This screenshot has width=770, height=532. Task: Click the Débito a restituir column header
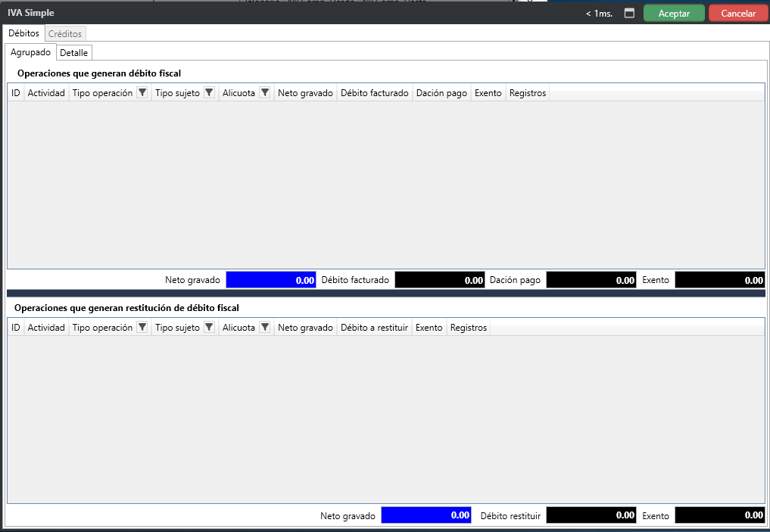374,328
